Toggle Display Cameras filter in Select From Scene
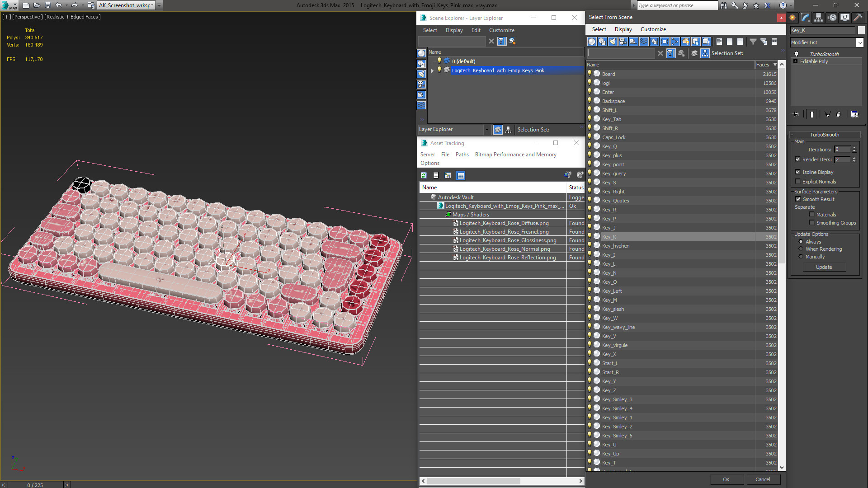This screenshot has width=868, height=488. [x=623, y=42]
